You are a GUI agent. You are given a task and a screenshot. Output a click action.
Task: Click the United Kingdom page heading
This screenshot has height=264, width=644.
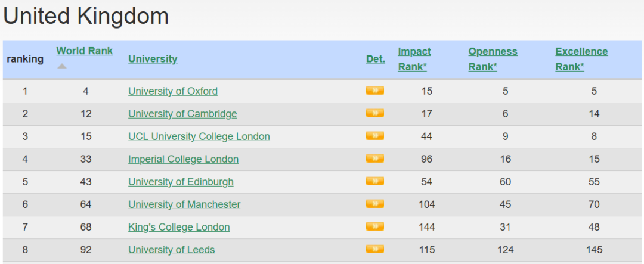tap(86, 16)
